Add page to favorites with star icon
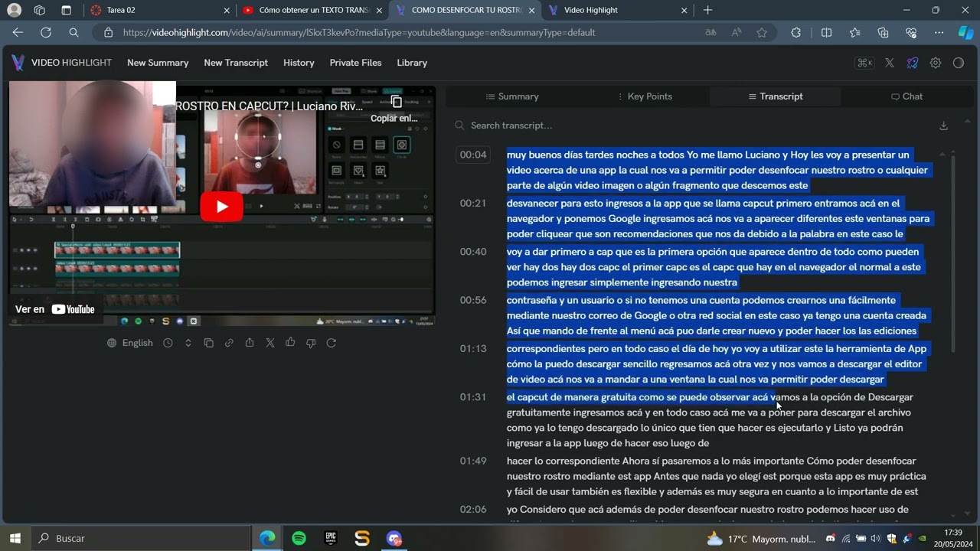 point(762,33)
